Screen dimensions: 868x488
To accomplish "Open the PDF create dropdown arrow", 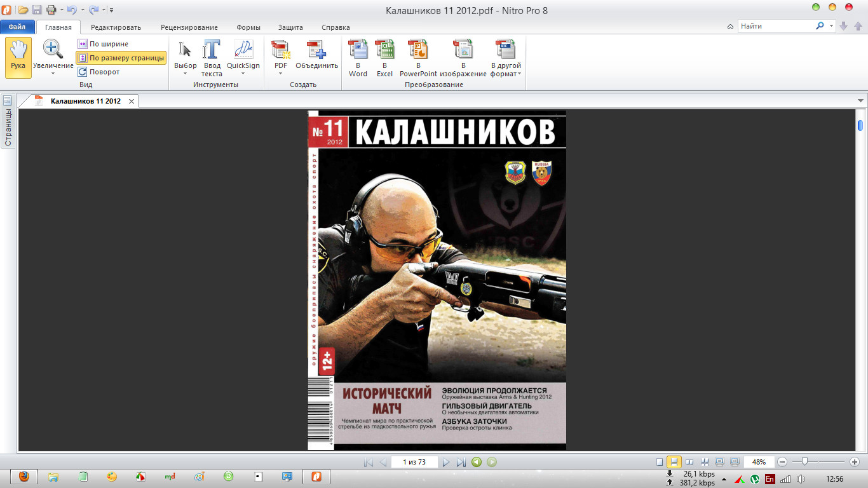I will pos(280,73).
